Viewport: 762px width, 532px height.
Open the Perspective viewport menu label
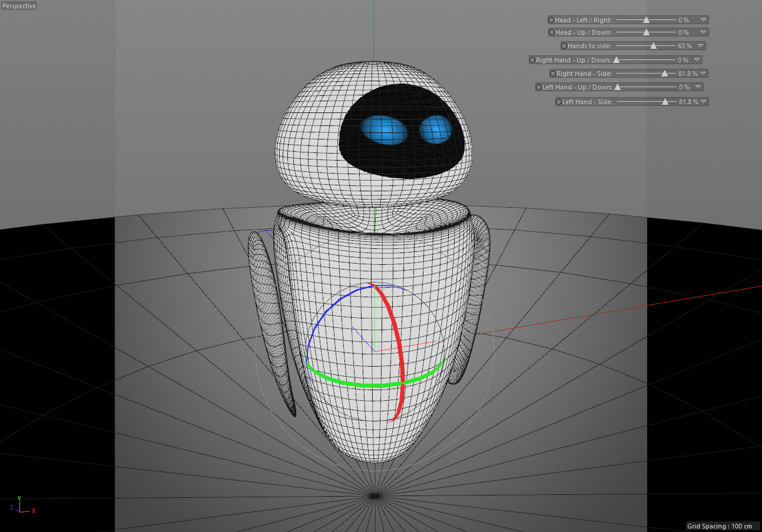(18, 6)
